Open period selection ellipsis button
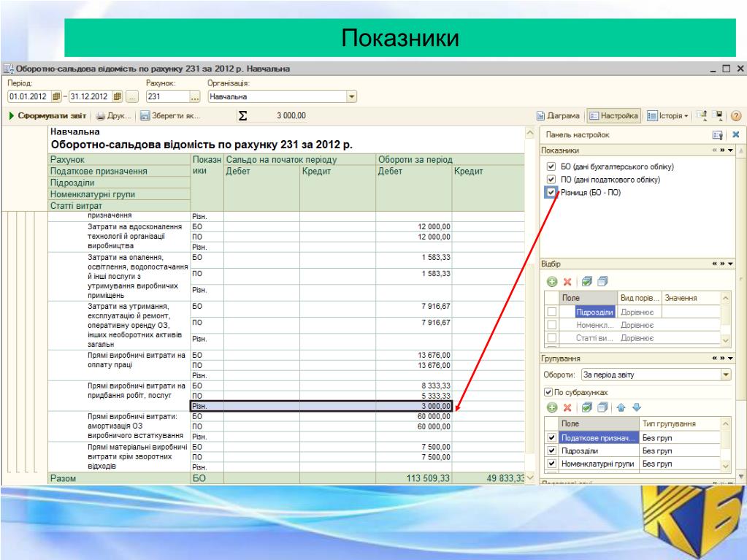This screenshot has width=747, height=560. coord(132,96)
